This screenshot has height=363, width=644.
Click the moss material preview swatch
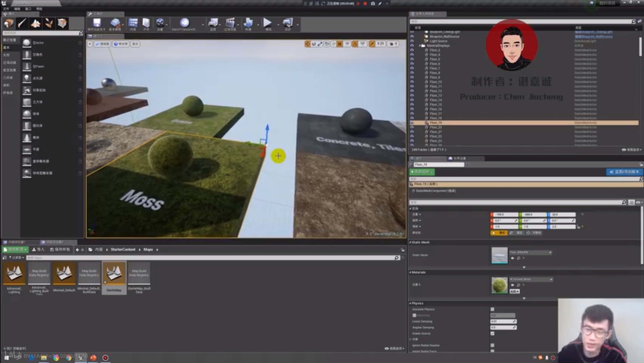(x=499, y=285)
